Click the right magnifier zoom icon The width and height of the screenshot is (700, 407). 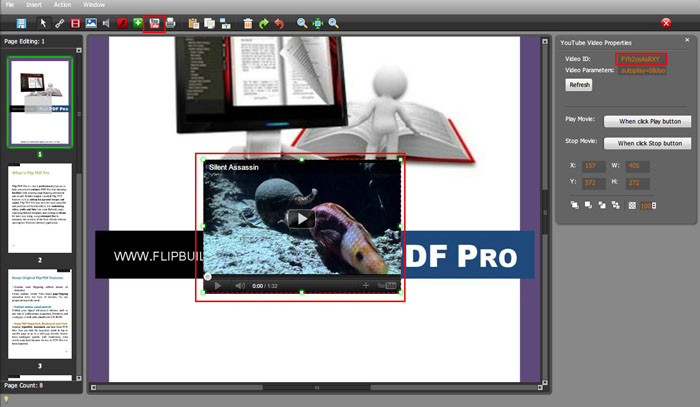coord(333,23)
